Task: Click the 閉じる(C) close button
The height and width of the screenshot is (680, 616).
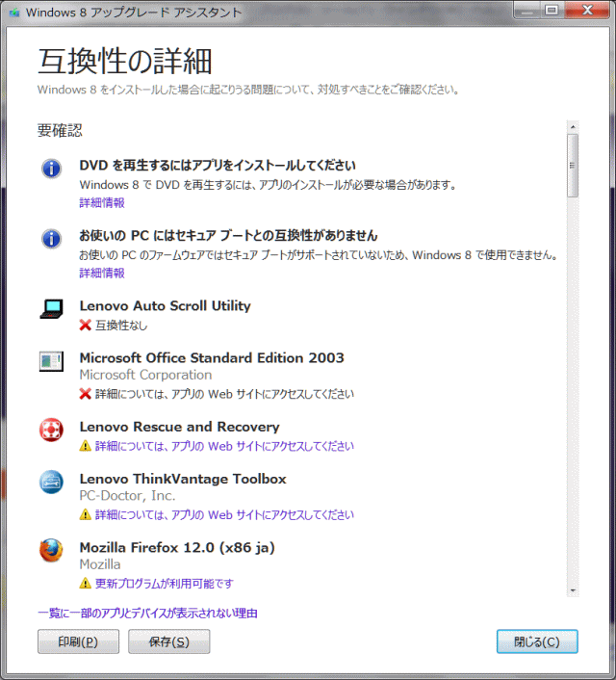Action: pos(537,641)
